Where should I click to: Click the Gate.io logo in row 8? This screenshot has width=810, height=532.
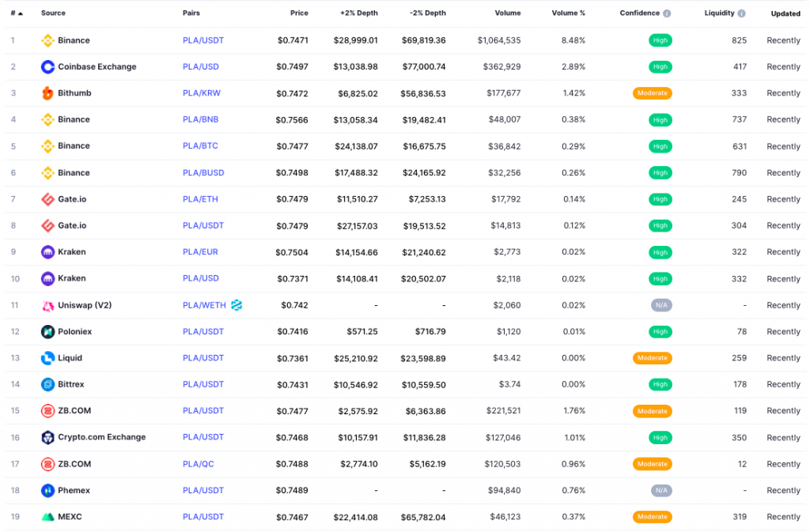[47, 225]
